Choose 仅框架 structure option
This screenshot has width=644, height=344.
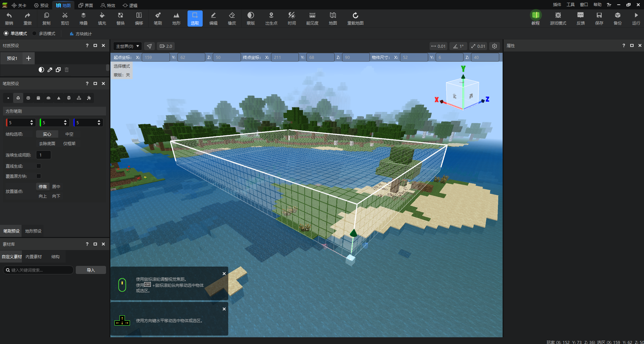click(69, 143)
